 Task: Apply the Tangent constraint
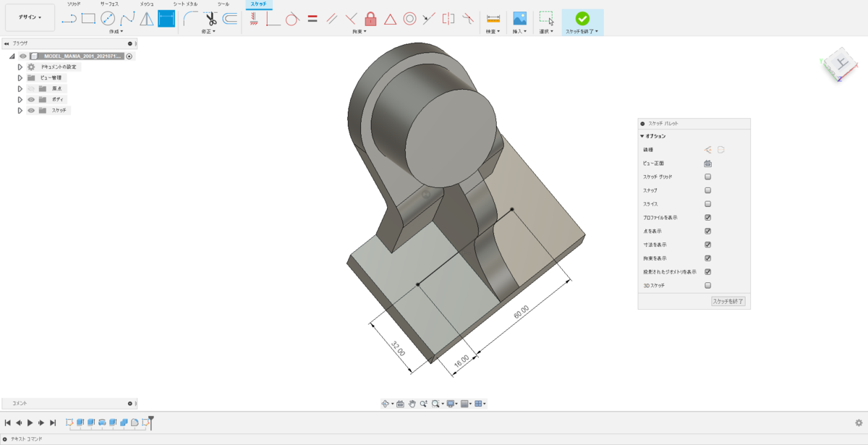(x=292, y=19)
